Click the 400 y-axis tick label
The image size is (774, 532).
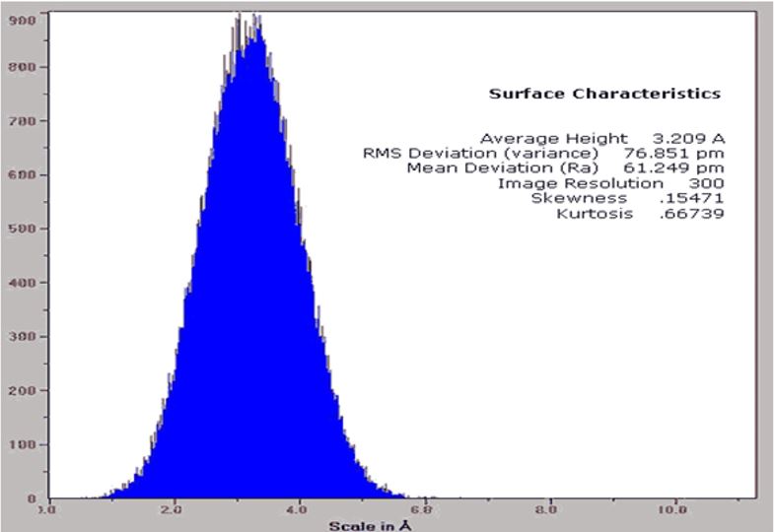tap(23, 283)
